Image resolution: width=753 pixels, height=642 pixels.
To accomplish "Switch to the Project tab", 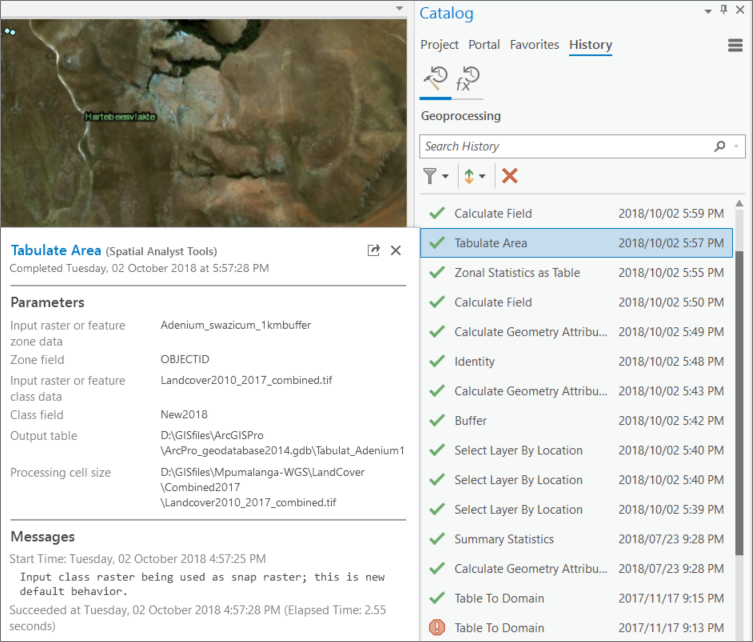I will (x=439, y=45).
